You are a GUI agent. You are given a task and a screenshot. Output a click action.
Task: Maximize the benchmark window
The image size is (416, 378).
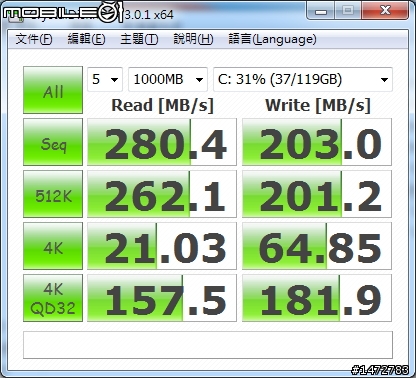pos(348,11)
